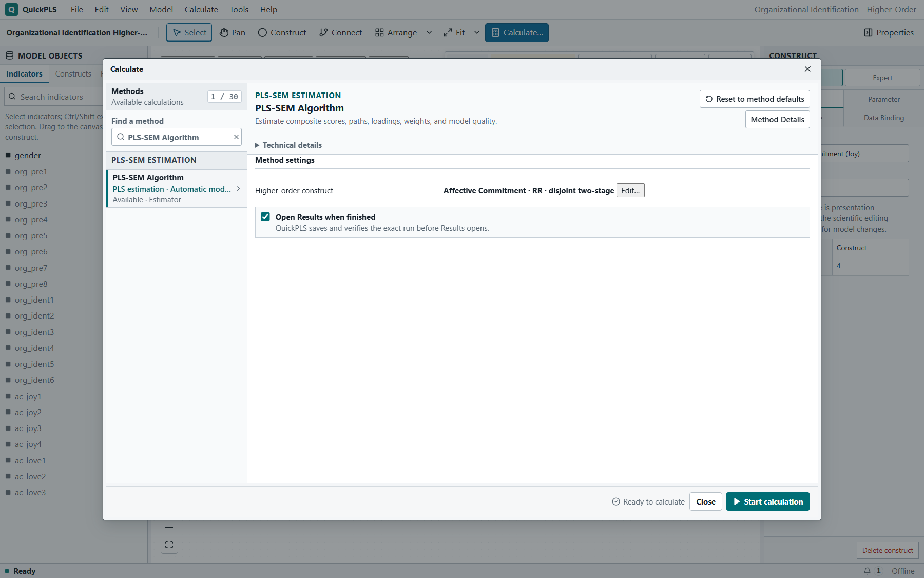Activate the Pan hand tool
The height and width of the screenshot is (578, 924).
[233, 32]
